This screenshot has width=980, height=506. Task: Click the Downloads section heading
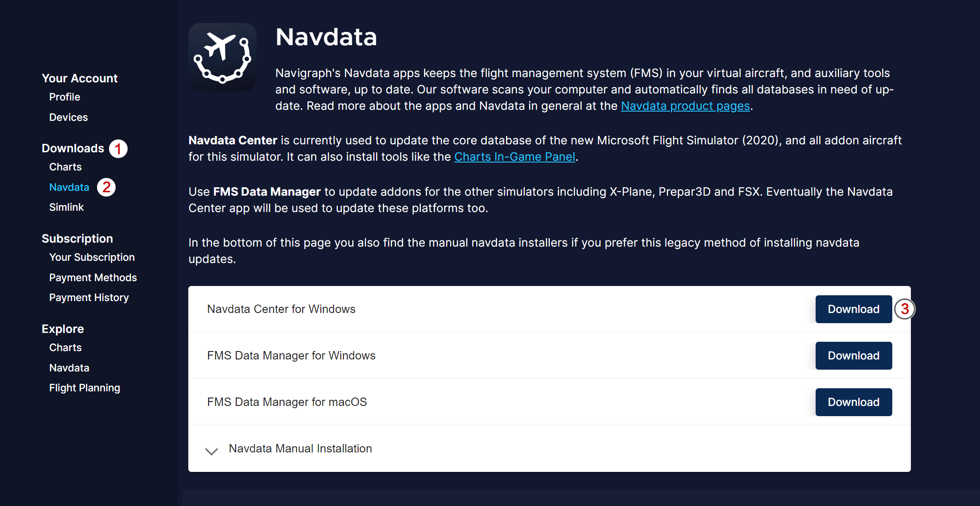point(73,148)
